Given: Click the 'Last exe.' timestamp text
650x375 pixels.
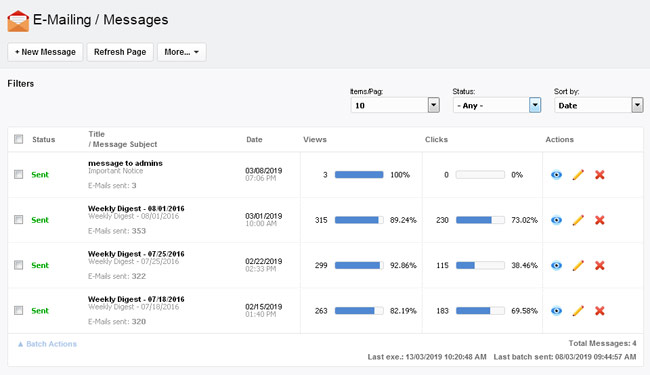Looking at the screenshot, I should pos(427,357).
